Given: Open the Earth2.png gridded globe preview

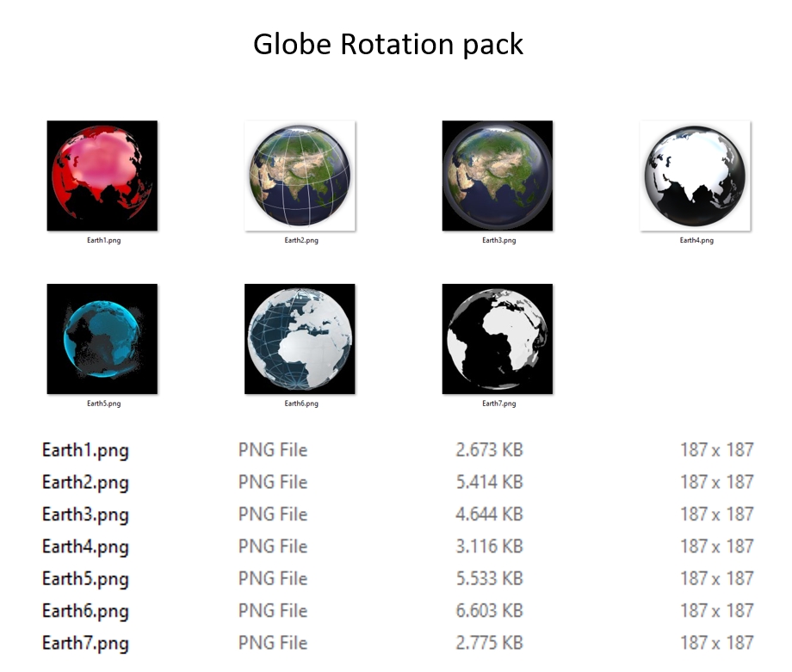Looking at the screenshot, I should point(300,175).
